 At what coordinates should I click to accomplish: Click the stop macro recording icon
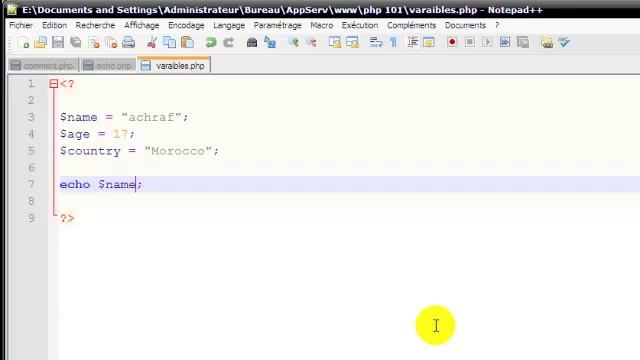[469, 42]
